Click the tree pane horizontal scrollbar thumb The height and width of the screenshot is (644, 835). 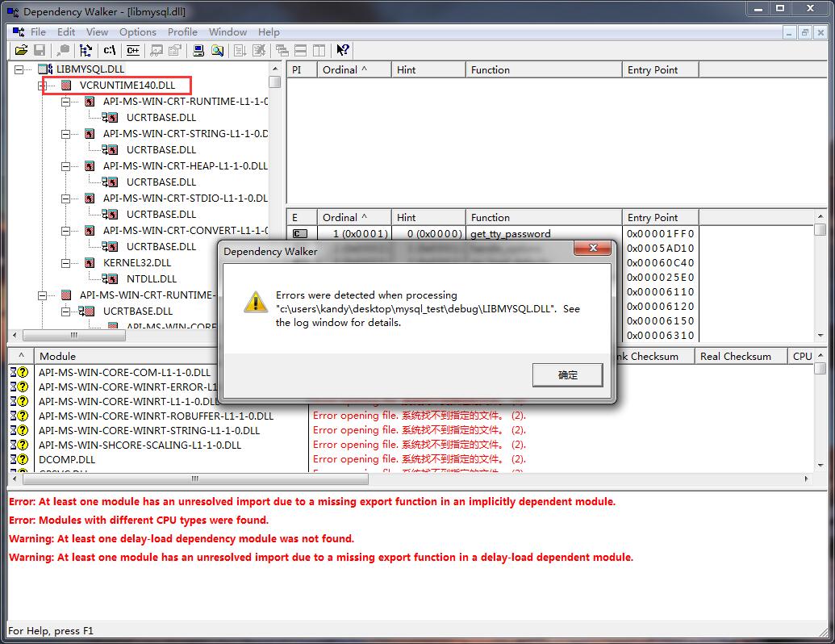coord(74,335)
